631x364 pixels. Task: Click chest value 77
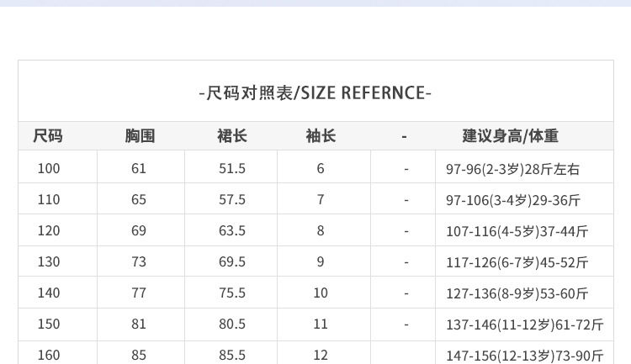coord(139,293)
